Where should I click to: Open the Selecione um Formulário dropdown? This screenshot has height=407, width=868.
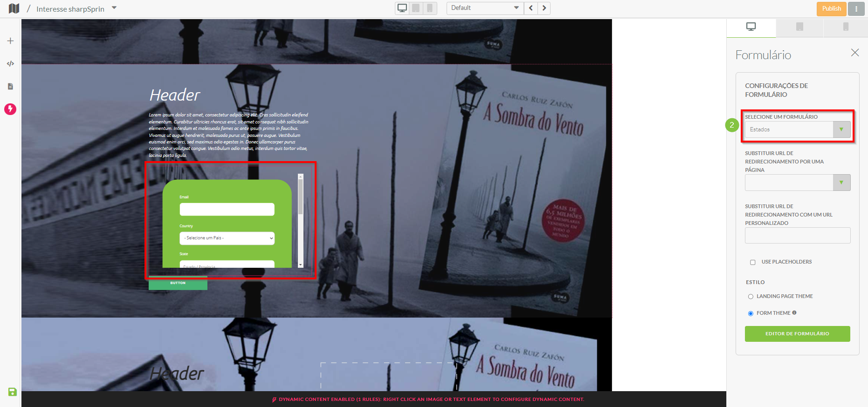point(798,129)
